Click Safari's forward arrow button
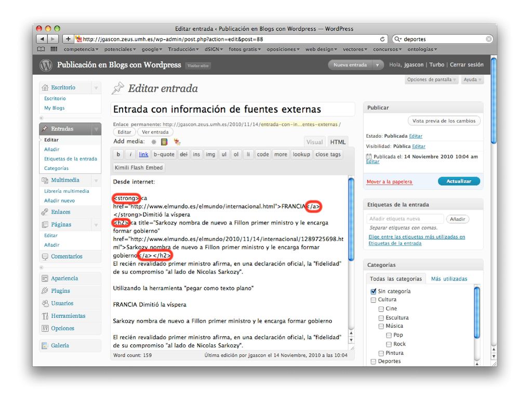 tap(52, 39)
